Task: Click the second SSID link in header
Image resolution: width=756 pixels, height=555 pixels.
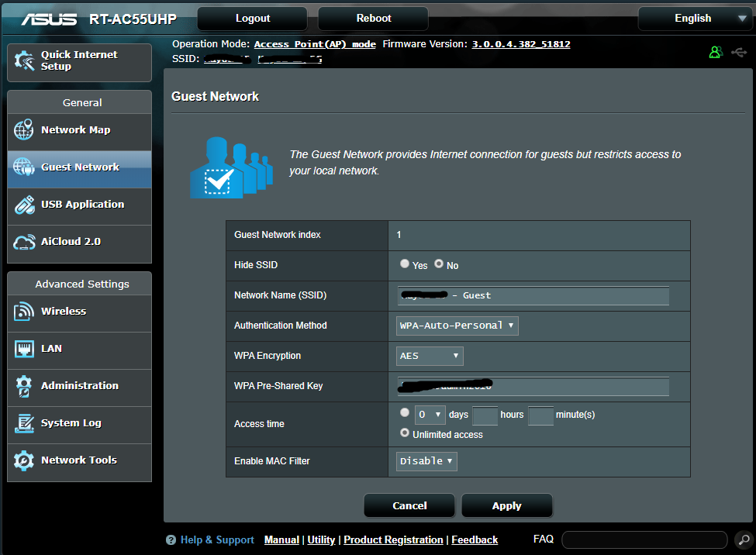Action: (x=289, y=59)
